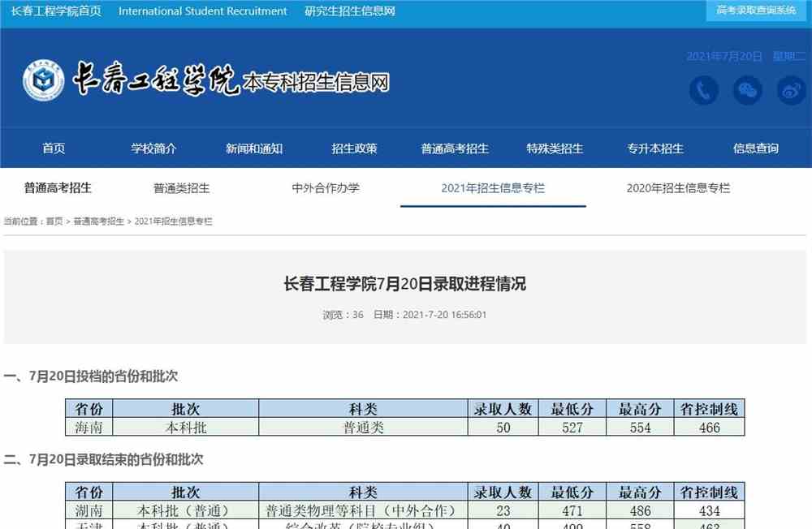Open 专升本招生 navigation item

(x=655, y=148)
